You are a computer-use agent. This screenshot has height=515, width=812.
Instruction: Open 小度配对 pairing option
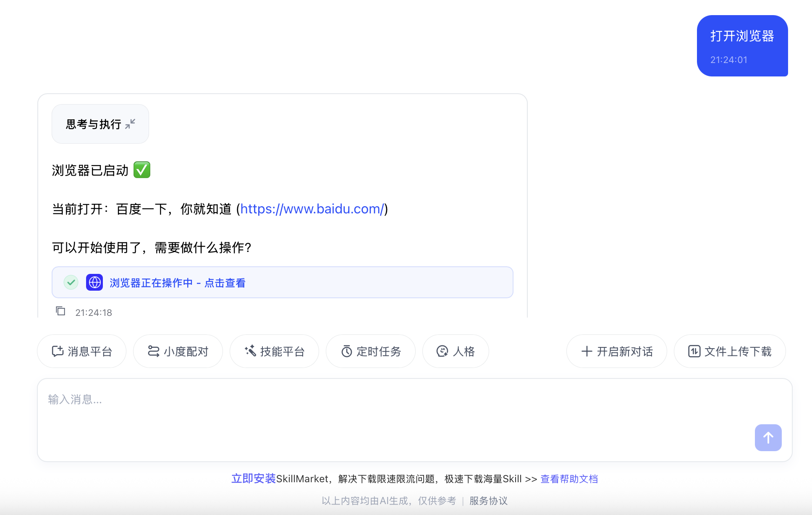tap(178, 351)
